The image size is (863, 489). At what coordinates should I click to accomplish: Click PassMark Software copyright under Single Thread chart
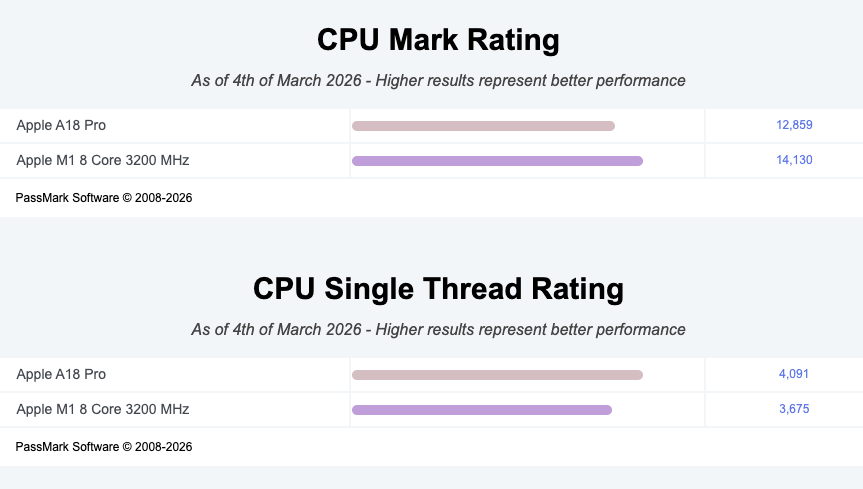coord(104,447)
